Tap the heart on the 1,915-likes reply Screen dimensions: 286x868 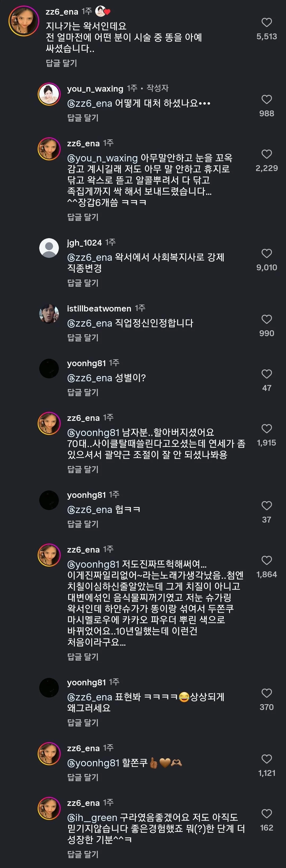click(x=266, y=429)
